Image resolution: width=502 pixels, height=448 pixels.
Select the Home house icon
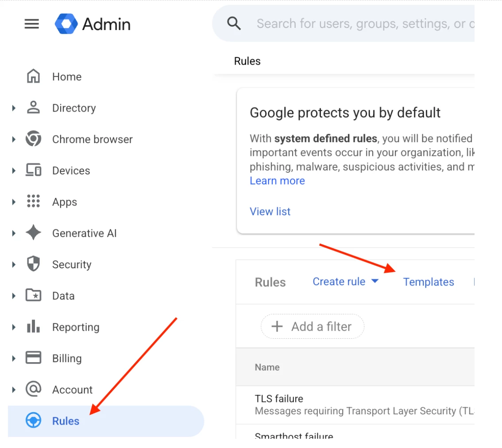33,76
